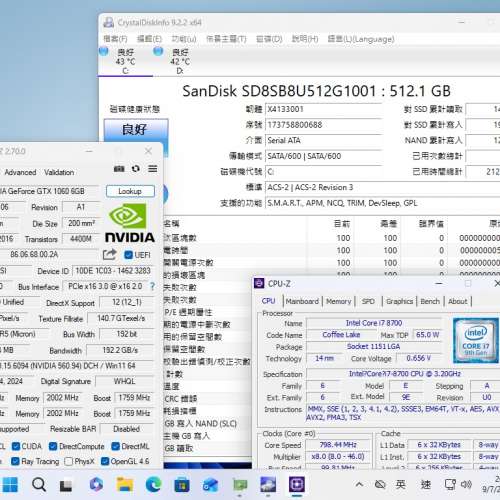The height and width of the screenshot is (500, 500).
Task: Open Outlook from taskbar
Action: pyautogui.click(x=210, y=485)
